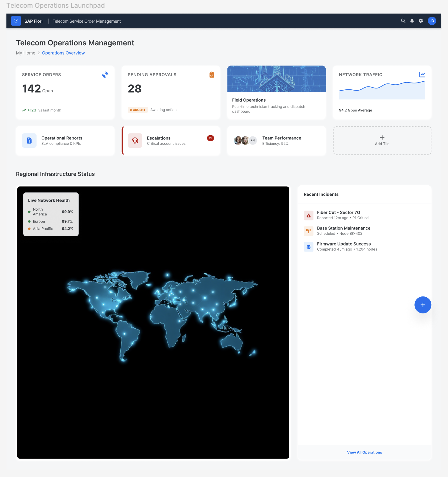This screenshot has height=477, width=448.
Task: Open the JD user avatar menu
Action: click(x=432, y=21)
